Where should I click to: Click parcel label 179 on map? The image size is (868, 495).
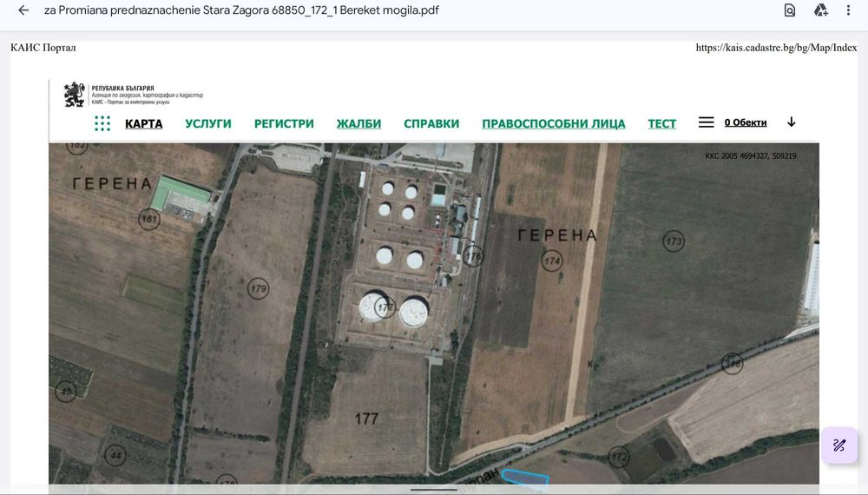pos(258,288)
